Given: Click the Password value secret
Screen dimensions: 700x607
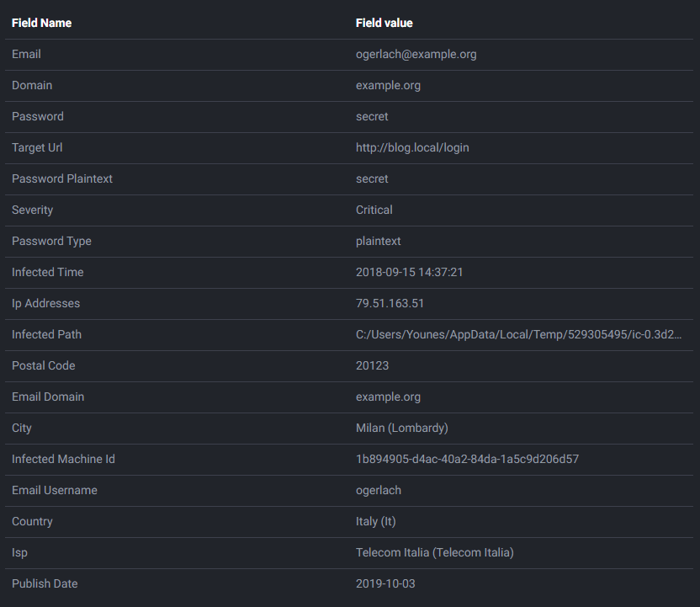Looking at the screenshot, I should point(372,116).
